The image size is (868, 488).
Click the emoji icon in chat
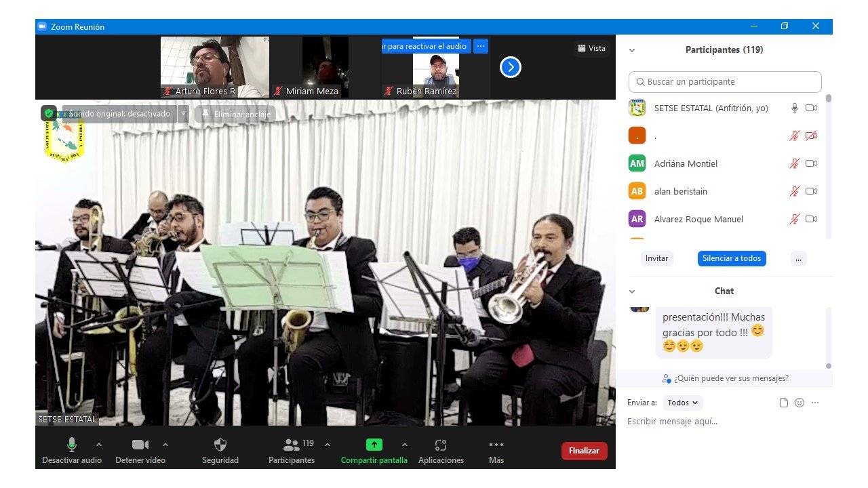coord(800,403)
